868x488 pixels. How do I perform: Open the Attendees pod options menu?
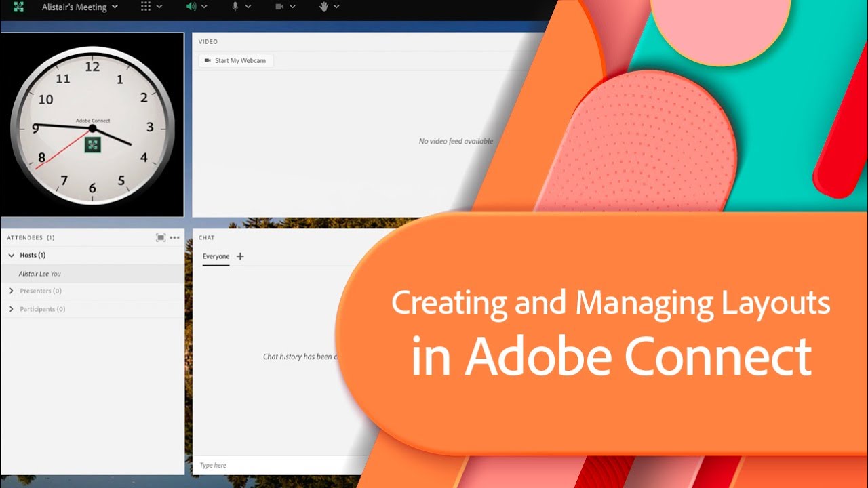point(175,238)
